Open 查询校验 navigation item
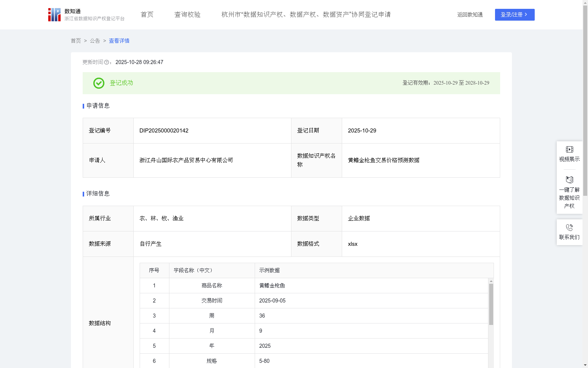 187,15
